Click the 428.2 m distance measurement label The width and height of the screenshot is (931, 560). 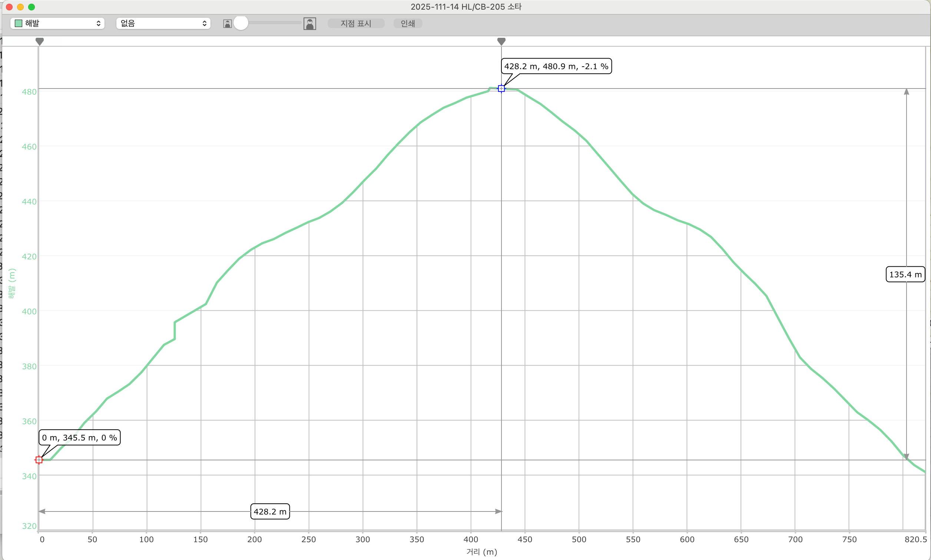pos(270,511)
